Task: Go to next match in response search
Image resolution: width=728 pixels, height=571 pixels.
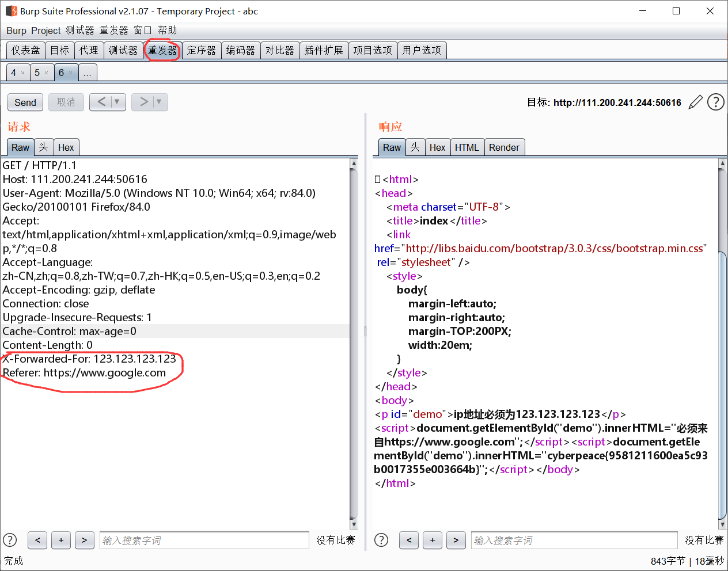Action: (x=456, y=540)
